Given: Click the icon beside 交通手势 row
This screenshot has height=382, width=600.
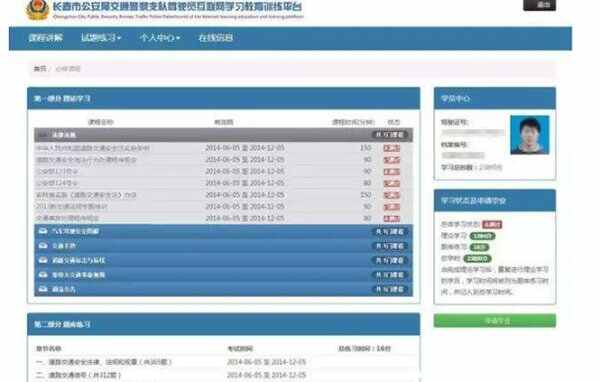Looking at the screenshot, I should 43,246.
